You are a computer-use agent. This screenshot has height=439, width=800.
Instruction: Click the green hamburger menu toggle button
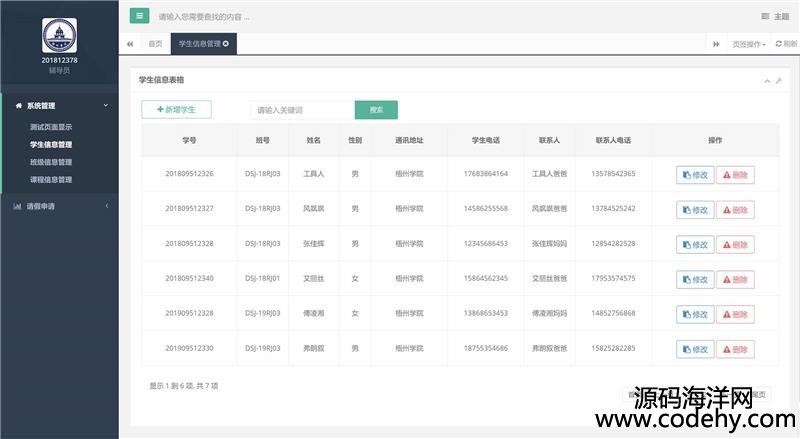point(139,16)
